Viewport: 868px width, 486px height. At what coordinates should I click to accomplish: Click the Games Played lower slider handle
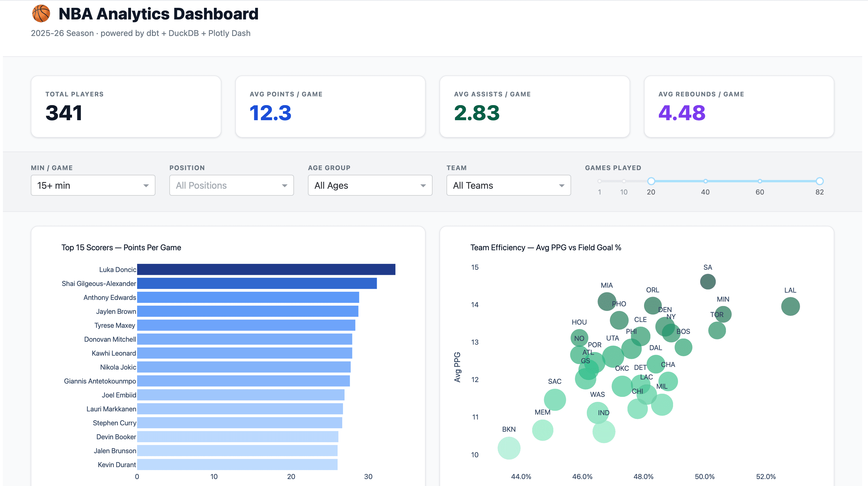click(651, 181)
